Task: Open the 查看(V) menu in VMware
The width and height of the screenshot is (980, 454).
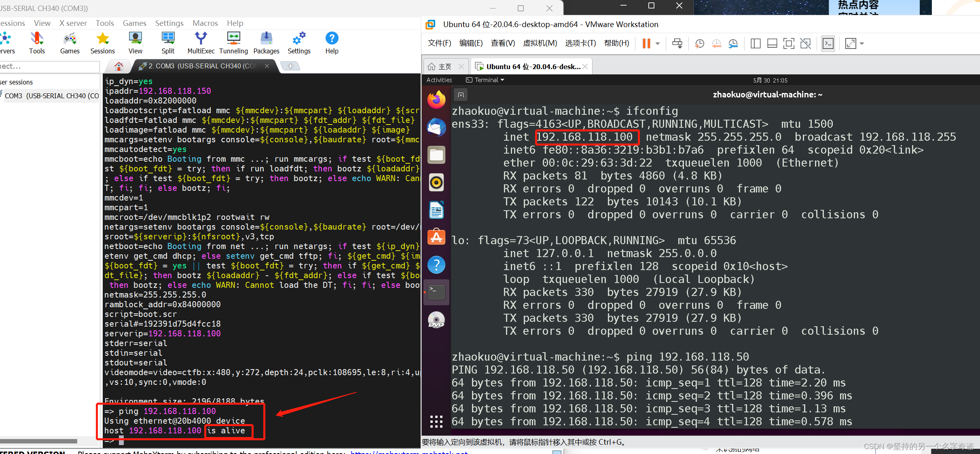Action: (503, 43)
